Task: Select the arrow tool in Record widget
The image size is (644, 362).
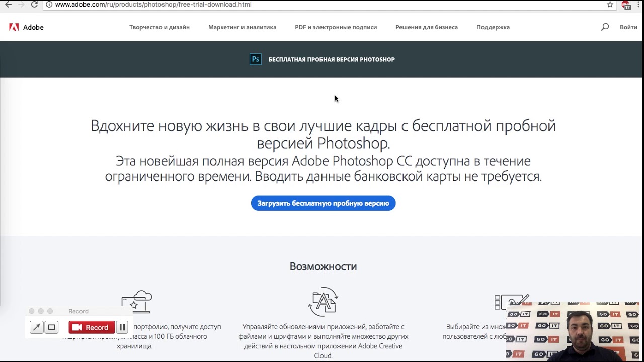Action: (36, 327)
